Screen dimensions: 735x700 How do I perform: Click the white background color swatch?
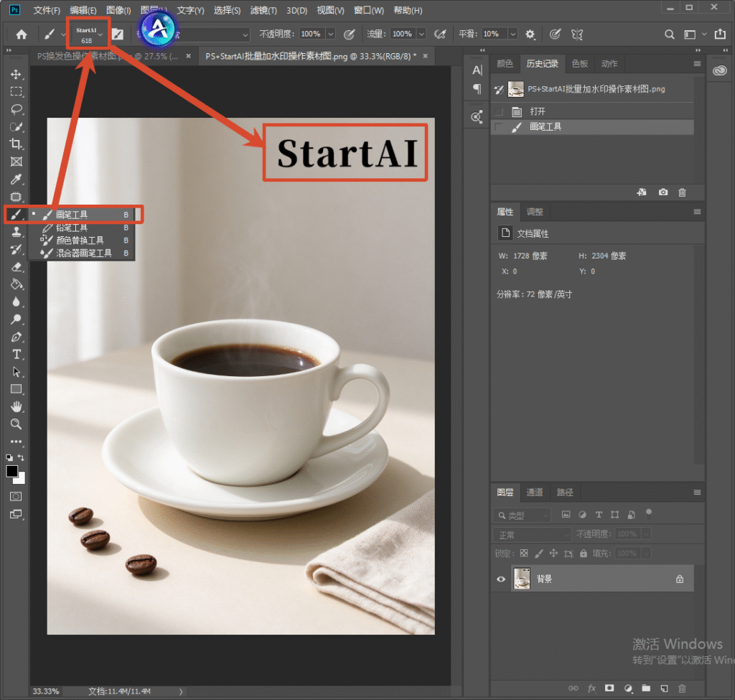point(21,479)
